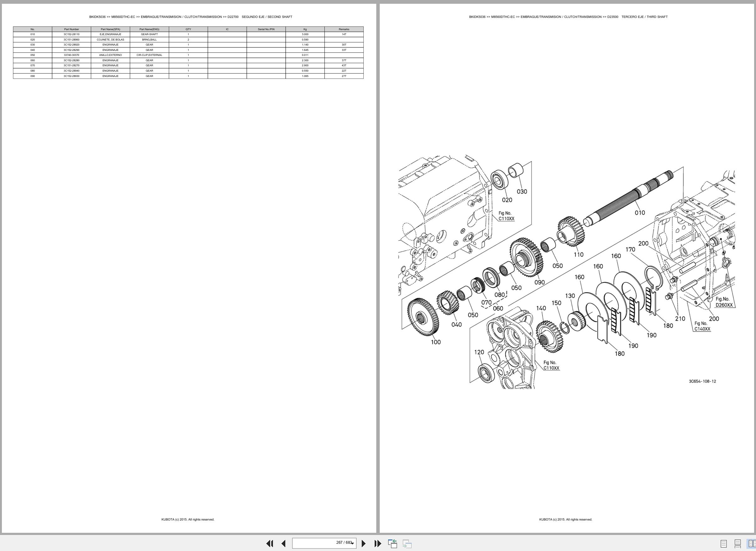Go to the next page
The width and height of the screenshot is (756, 551).
364,544
